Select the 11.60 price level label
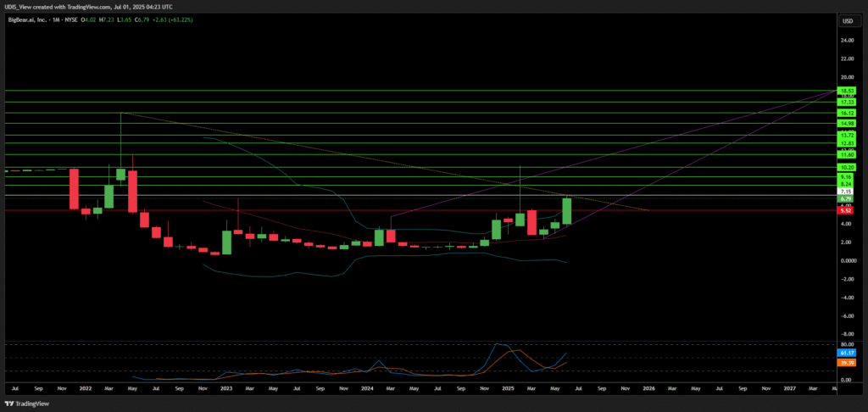The width and height of the screenshot is (868, 412). (846, 155)
